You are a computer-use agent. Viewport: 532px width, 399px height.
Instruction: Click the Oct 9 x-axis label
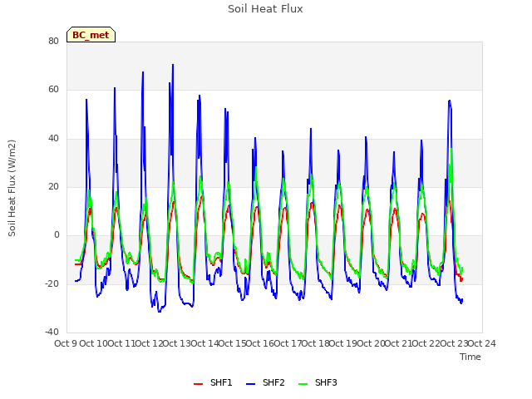tap(66, 343)
